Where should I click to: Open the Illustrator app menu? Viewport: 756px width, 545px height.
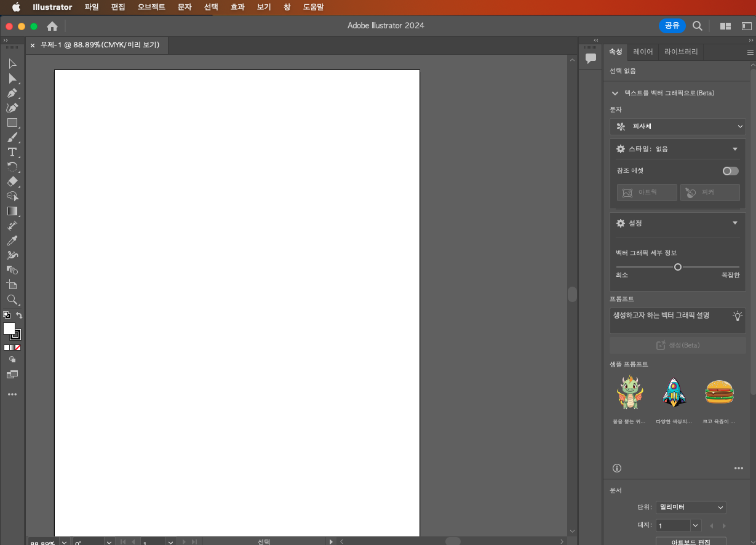tap(52, 7)
